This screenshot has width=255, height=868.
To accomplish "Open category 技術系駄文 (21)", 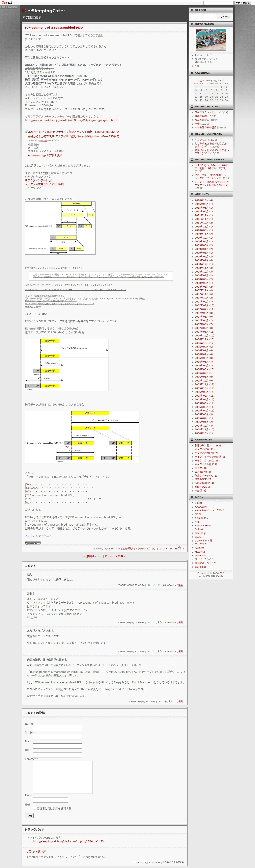I will tap(203, 479).
